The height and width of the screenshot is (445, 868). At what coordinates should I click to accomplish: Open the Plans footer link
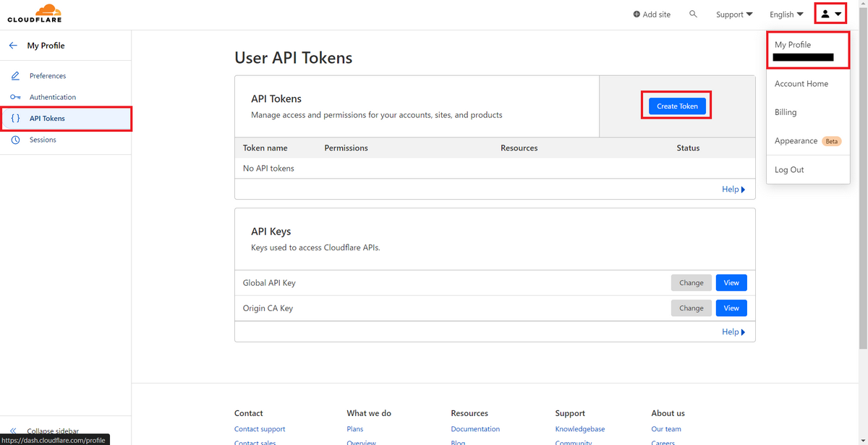(x=355, y=429)
